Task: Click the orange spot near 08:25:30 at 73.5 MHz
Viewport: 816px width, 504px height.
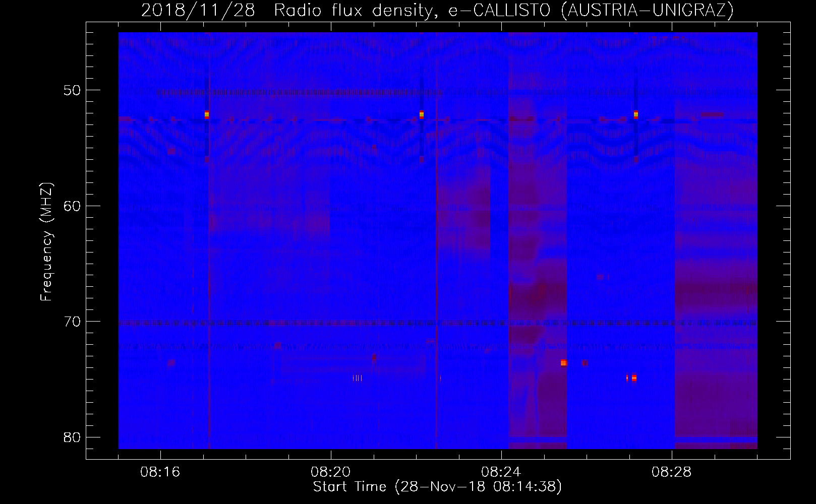Action: (x=564, y=363)
